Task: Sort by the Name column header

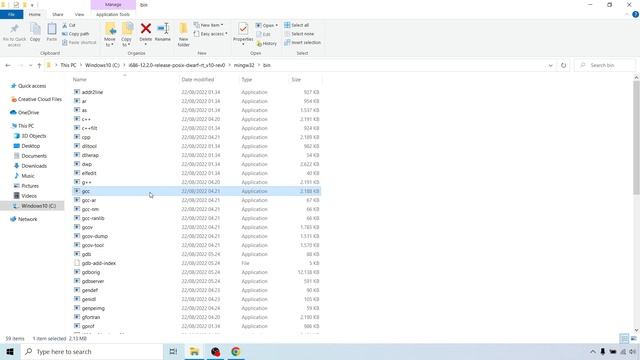Action: [125, 80]
